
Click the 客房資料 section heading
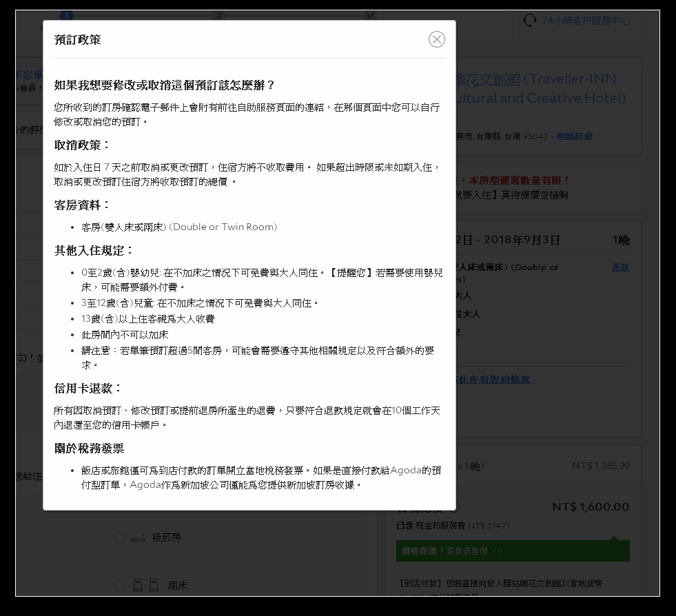point(81,205)
